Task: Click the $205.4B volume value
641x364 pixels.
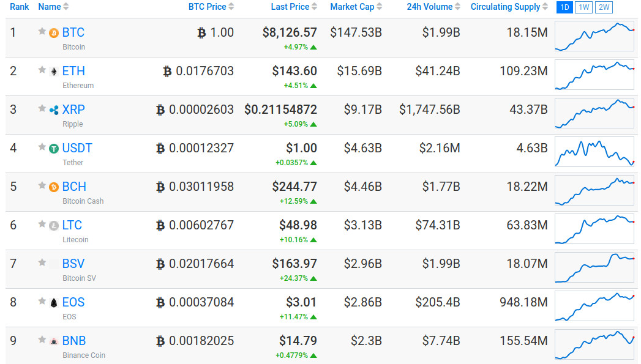Action: point(438,302)
